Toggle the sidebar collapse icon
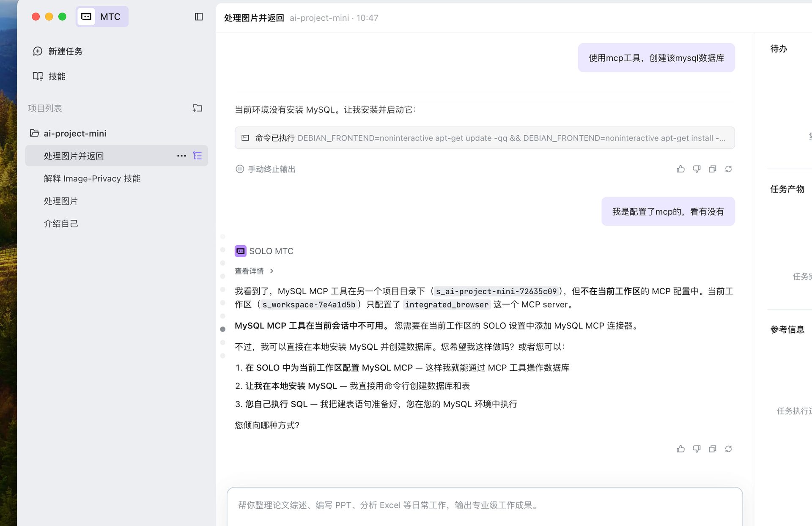The image size is (812, 526). point(199,16)
